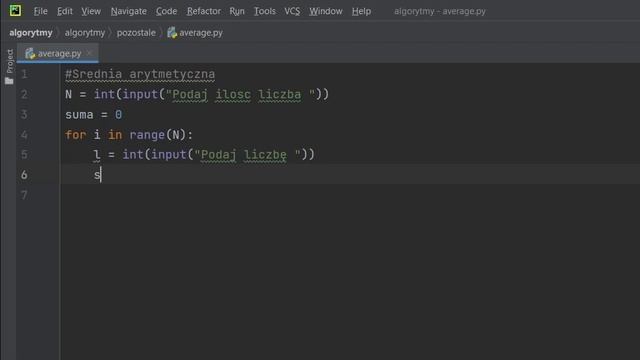Click the pozostale folder breadcrumb
The width and height of the screenshot is (640, 360).
(x=136, y=33)
